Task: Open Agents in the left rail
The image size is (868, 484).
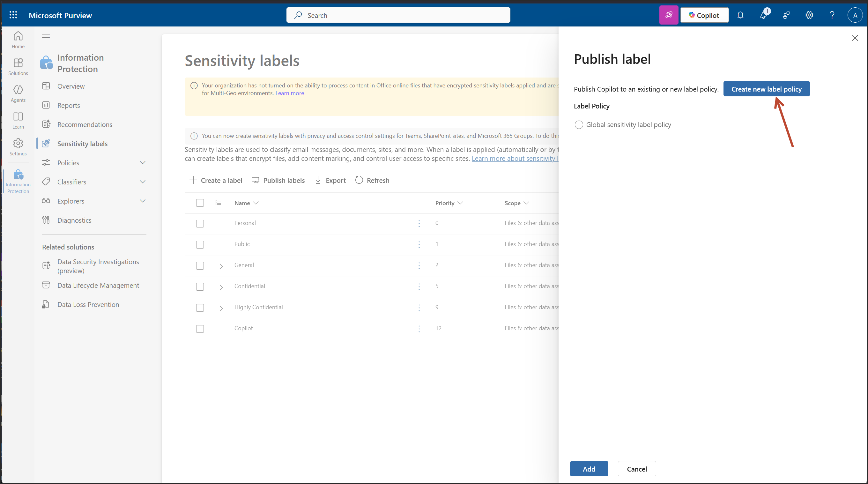Action: point(18,93)
